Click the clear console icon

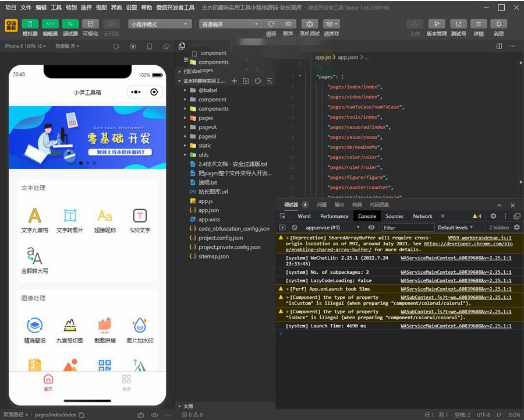[294, 228]
